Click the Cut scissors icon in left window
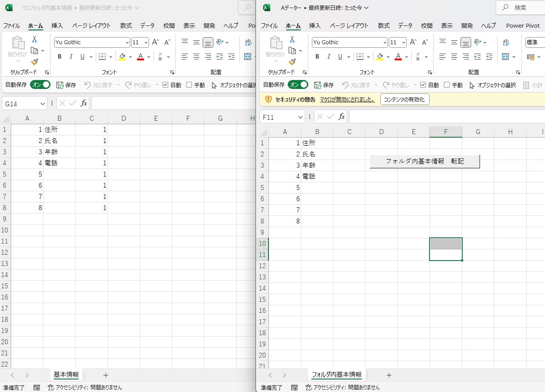The width and height of the screenshot is (545, 392). (34, 40)
